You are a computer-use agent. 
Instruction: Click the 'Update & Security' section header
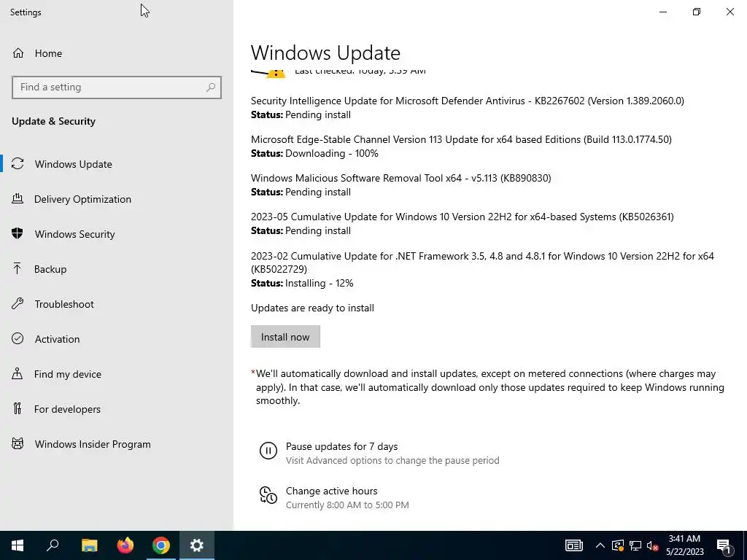pyautogui.click(x=53, y=121)
